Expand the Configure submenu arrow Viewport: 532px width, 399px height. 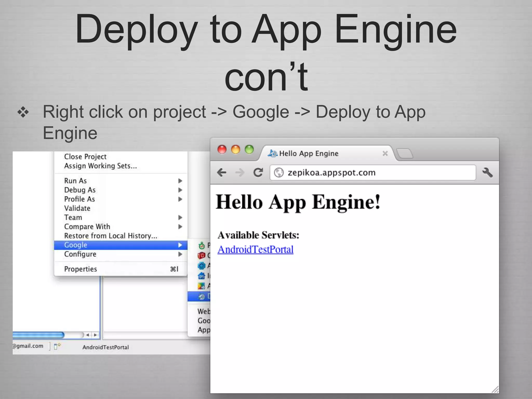180,254
